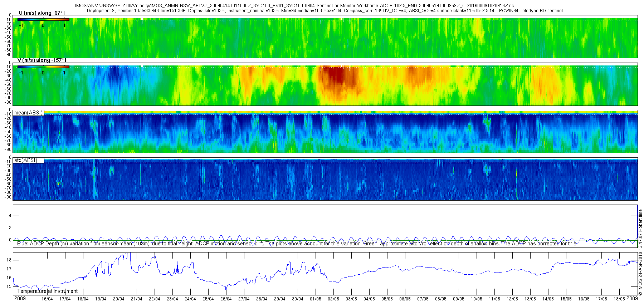Click the '2009' year label under the axis start
Image resolution: width=644 pixels, height=304 pixels.
coord(20,298)
